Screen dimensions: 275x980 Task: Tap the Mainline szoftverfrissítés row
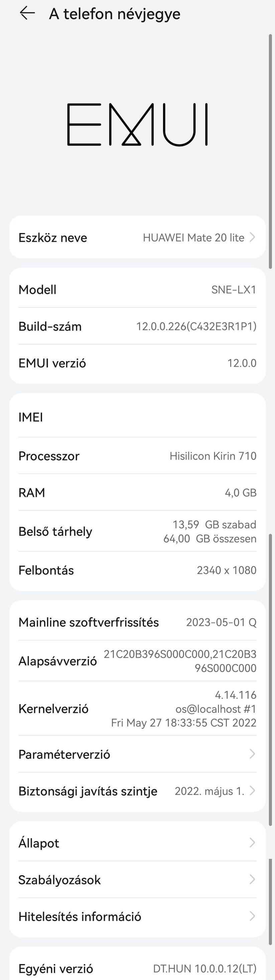[137, 622]
